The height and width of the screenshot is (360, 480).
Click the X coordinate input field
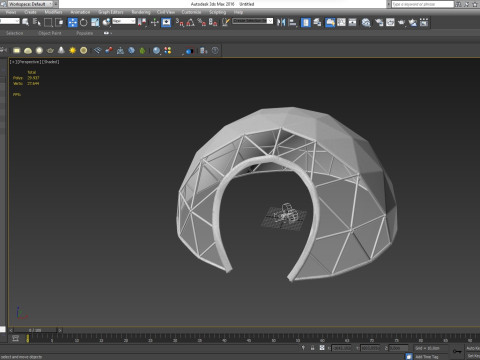[341, 348]
